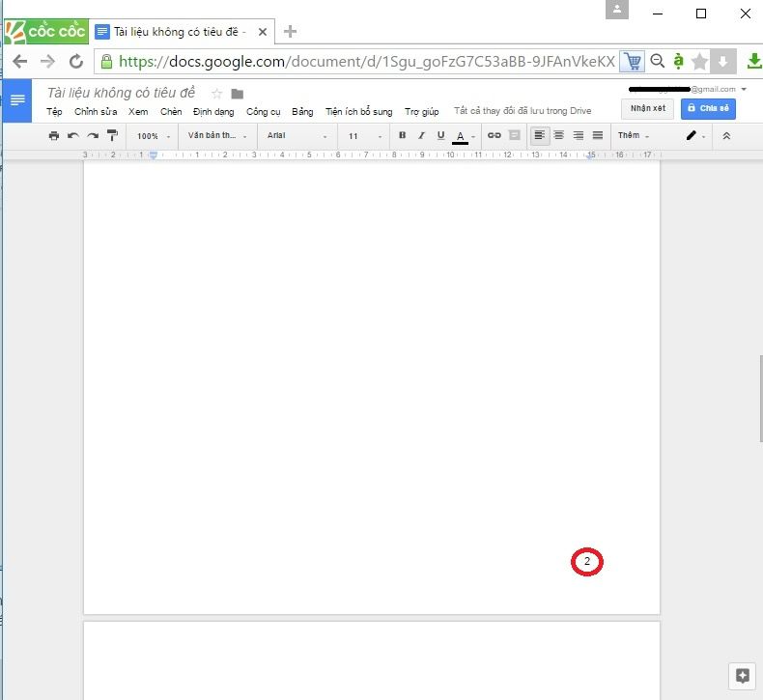Image resolution: width=763 pixels, height=700 pixels.
Task: Undo the last action
Action: click(x=73, y=136)
